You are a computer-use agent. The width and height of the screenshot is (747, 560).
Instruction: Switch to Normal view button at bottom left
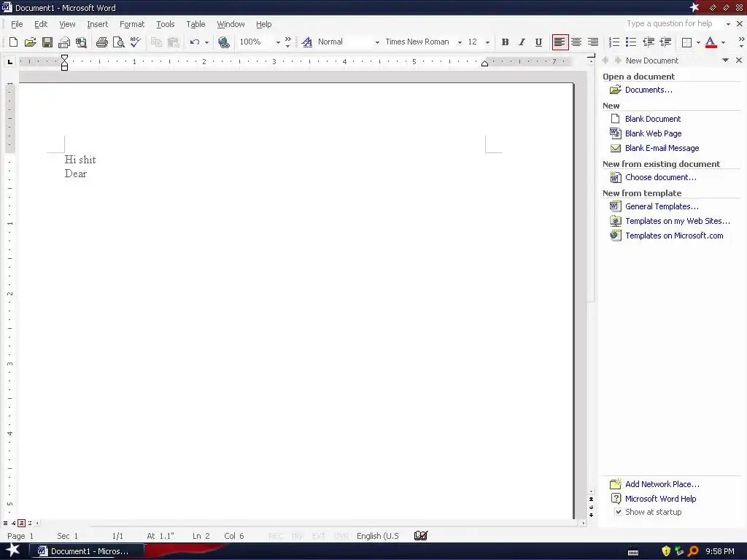click(5, 523)
